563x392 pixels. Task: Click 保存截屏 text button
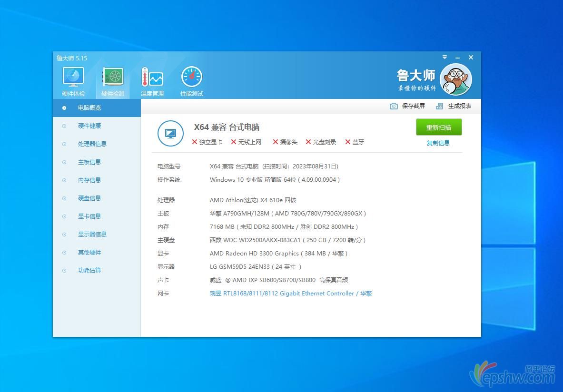click(x=413, y=106)
